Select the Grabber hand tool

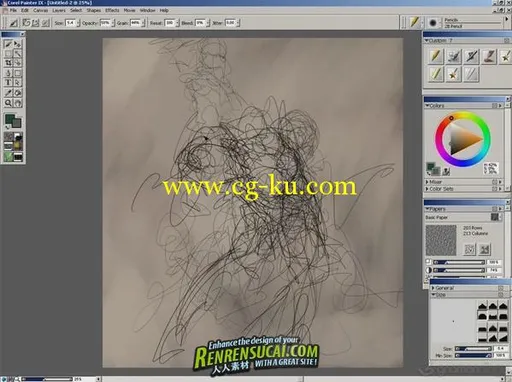point(18,103)
